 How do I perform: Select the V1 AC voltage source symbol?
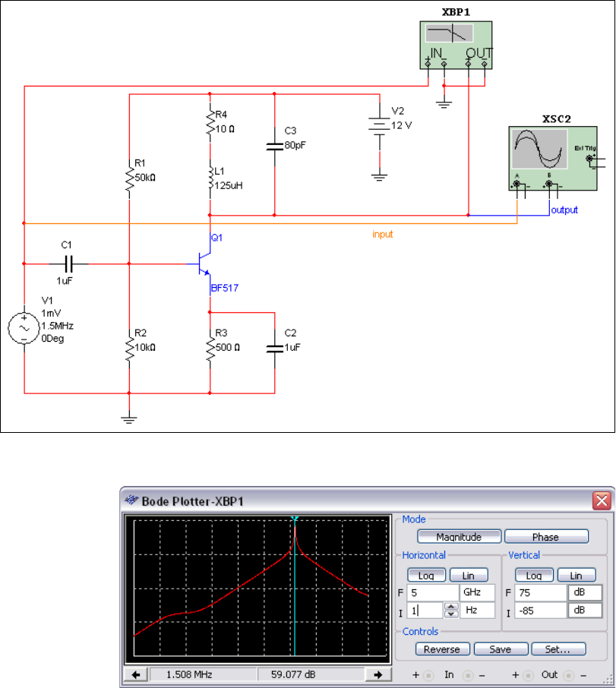24,329
